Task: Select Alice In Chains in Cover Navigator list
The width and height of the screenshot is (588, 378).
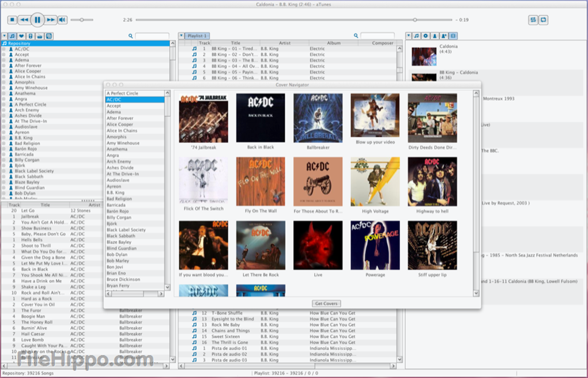Action: [x=135, y=130]
